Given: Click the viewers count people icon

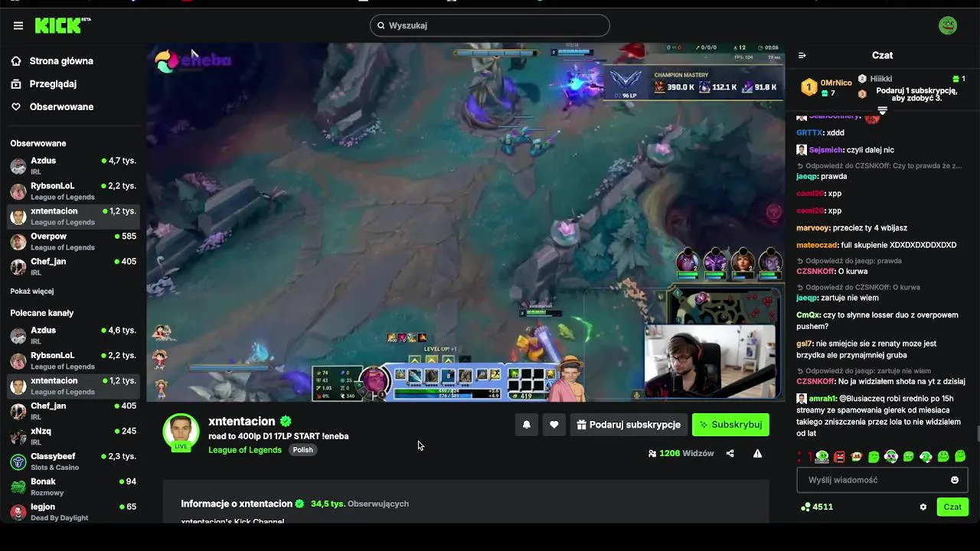Looking at the screenshot, I should [652, 453].
